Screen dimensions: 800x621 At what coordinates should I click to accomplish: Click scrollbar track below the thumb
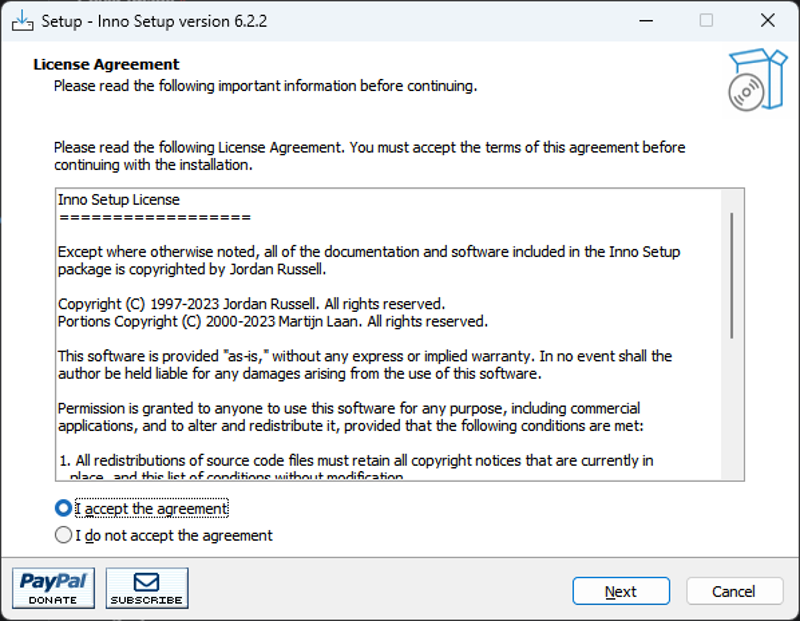pos(732,408)
